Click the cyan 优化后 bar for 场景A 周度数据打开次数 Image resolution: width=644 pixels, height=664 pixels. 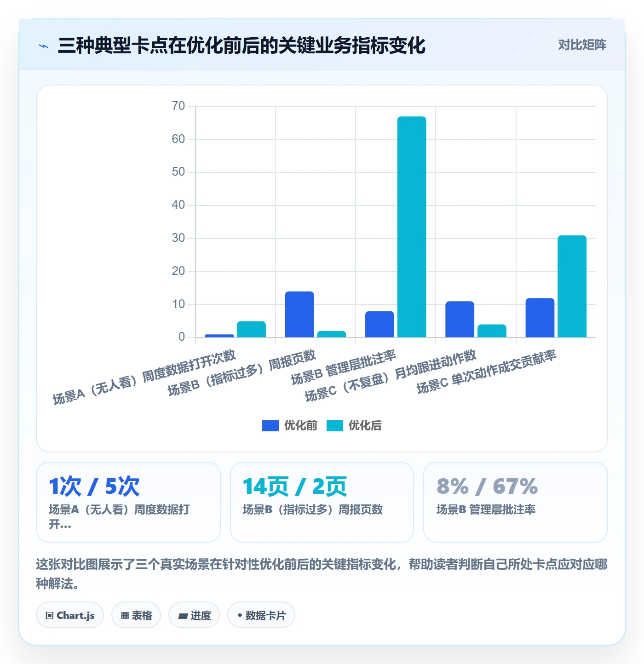pyautogui.click(x=251, y=329)
